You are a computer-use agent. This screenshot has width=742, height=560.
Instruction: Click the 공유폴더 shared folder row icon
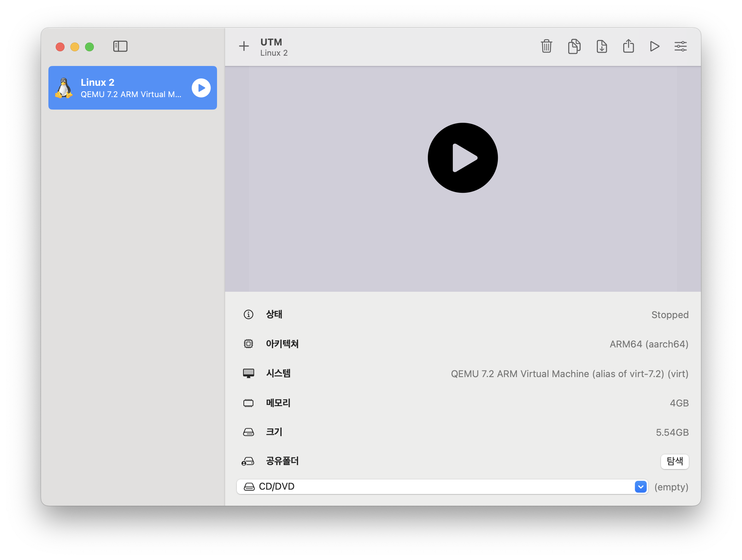click(248, 461)
